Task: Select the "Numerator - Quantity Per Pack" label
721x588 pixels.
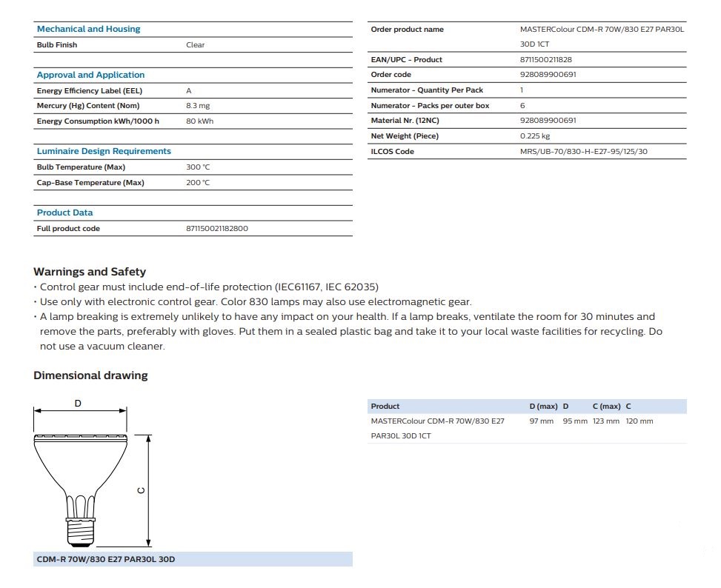Action: (427, 90)
